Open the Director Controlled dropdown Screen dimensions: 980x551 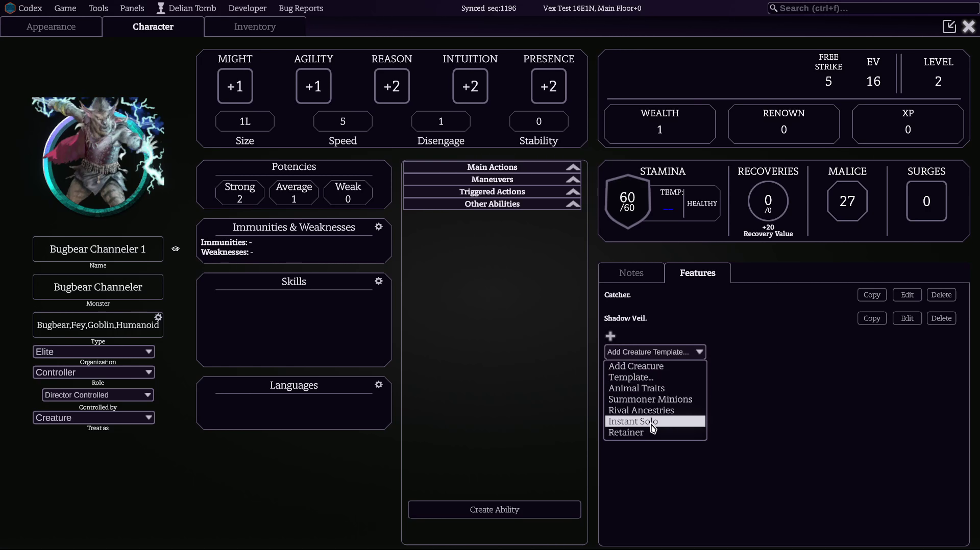[x=98, y=395]
